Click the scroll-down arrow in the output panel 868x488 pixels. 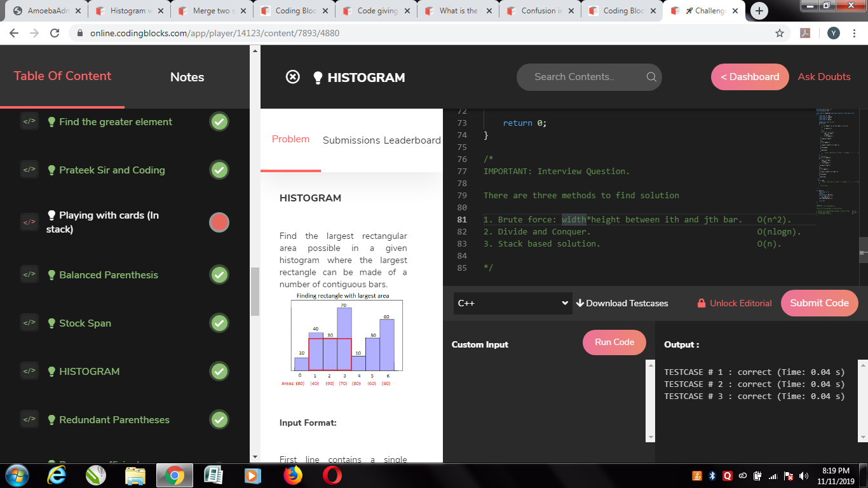tap(862, 437)
